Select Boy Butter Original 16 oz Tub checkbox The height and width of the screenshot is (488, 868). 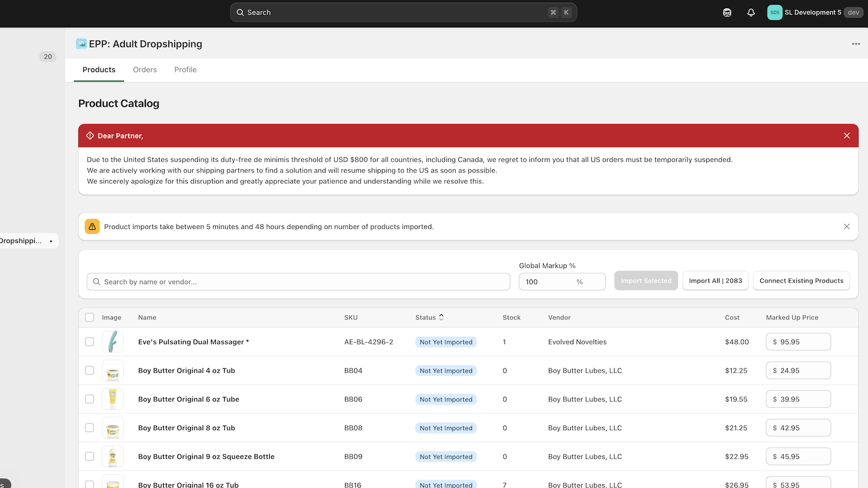click(x=90, y=484)
